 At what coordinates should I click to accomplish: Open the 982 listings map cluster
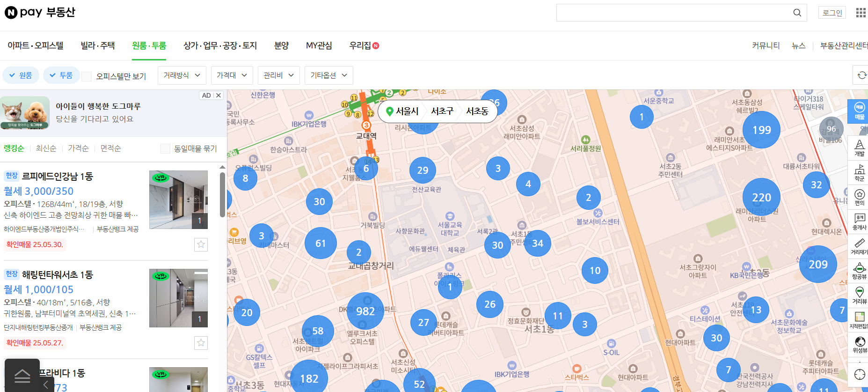pyautogui.click(x=365, y=311)
